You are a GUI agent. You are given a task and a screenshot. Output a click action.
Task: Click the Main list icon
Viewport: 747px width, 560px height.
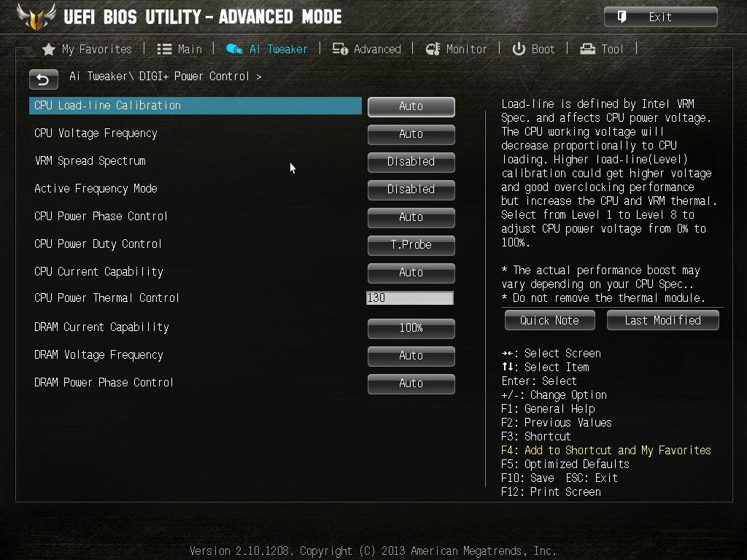pyautogui.click(x=164, y=49)
